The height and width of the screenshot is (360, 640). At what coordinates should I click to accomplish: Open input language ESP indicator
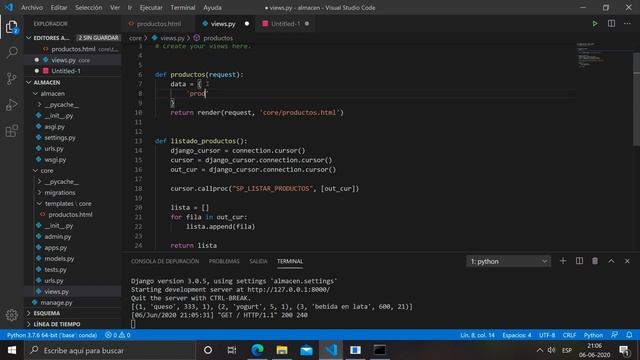coord(567,350)
